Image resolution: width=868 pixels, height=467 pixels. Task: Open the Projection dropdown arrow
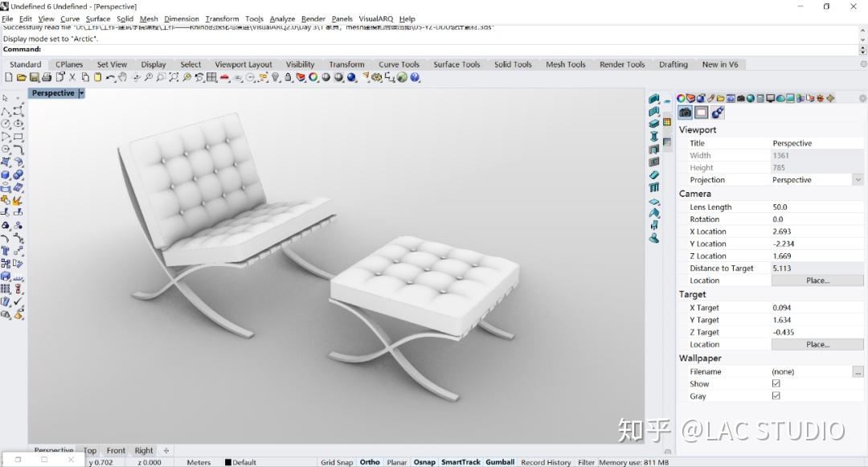coord(858,180)
